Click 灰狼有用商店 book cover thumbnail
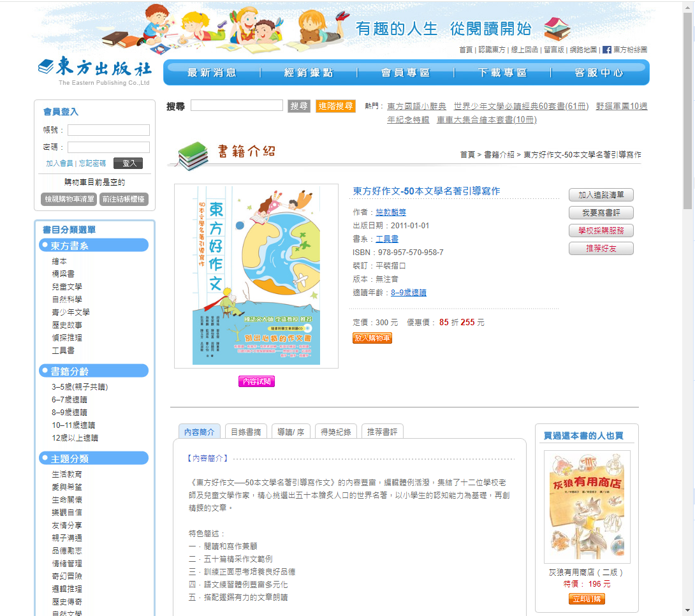The width and height of the screenshot is (695, 616). pos(587,506)
